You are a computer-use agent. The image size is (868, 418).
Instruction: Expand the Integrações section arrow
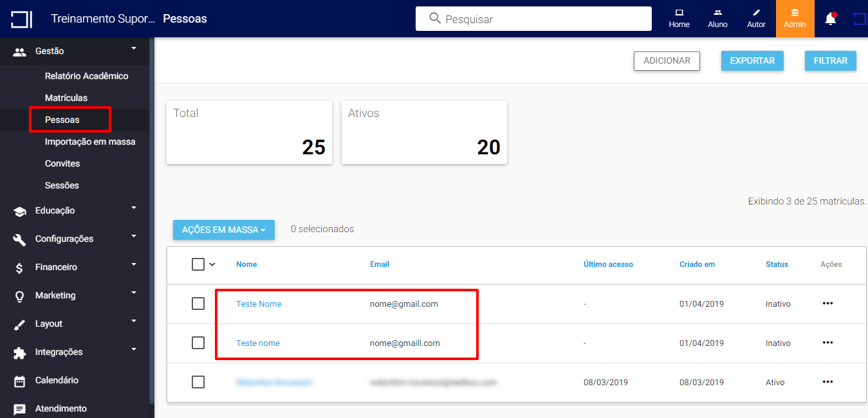(x=134, y=349)
